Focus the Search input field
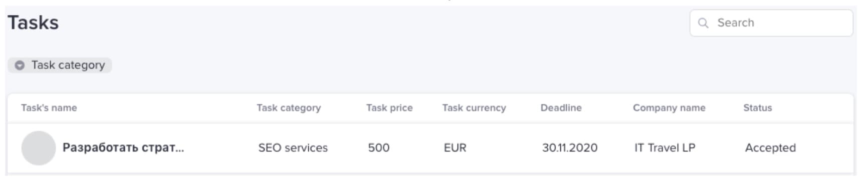The height and width of the screenshot is (184, 868). point(771,23)
